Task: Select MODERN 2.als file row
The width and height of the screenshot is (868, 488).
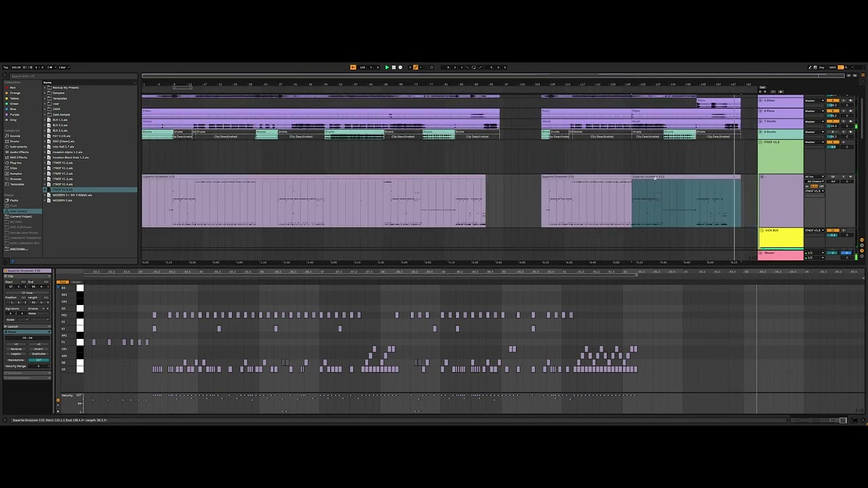Action: pyautogui.click(x=90, y=200)
